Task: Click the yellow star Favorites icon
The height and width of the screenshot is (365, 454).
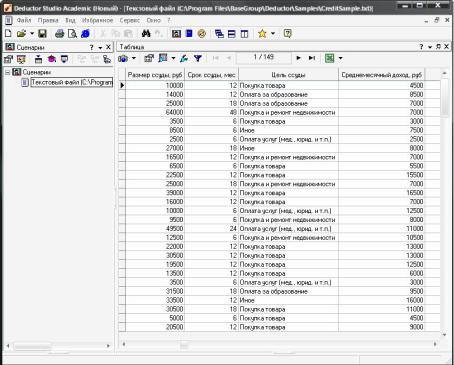Action: (263, 33)
